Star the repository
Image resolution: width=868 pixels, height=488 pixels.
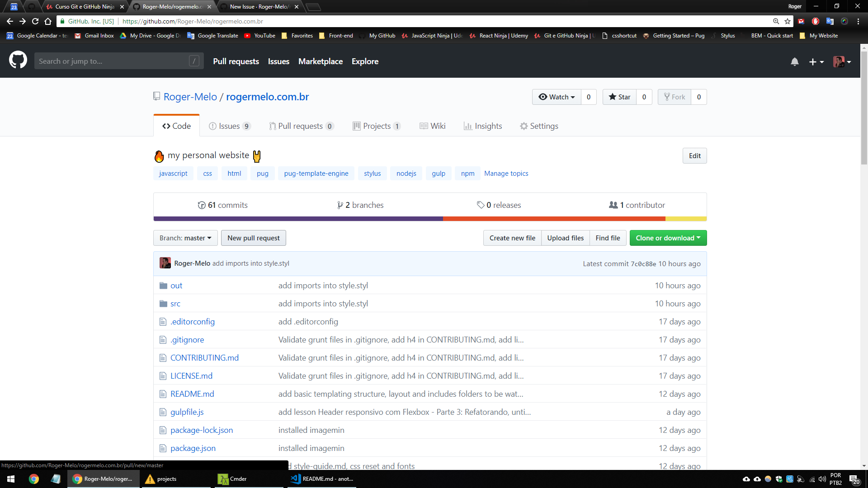click(619, 97)
